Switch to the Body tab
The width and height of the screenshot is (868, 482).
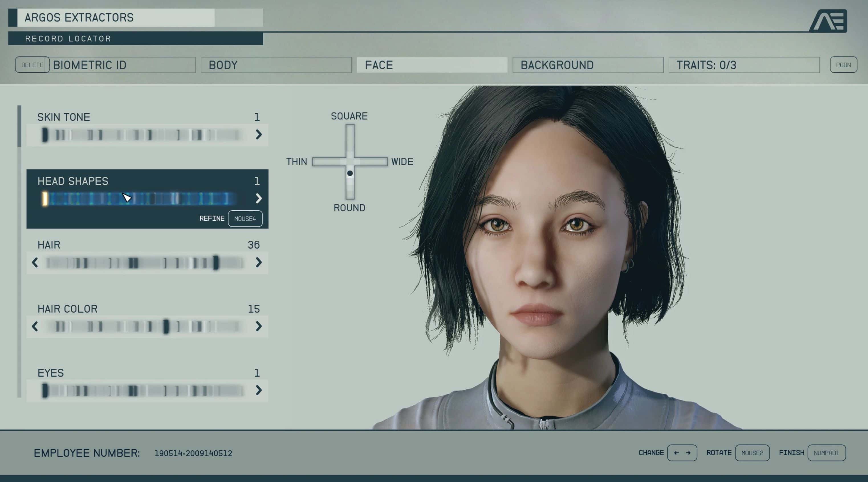click(x=276, y=65)
